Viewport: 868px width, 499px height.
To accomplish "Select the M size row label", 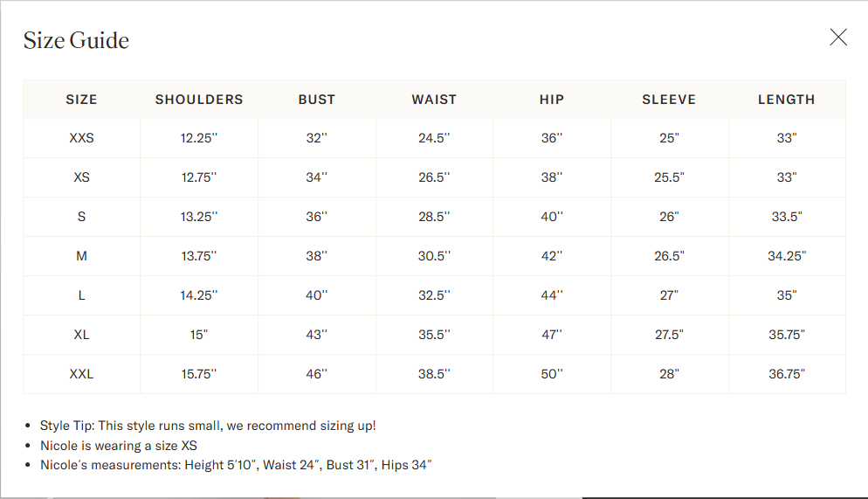I will point(81,256).
